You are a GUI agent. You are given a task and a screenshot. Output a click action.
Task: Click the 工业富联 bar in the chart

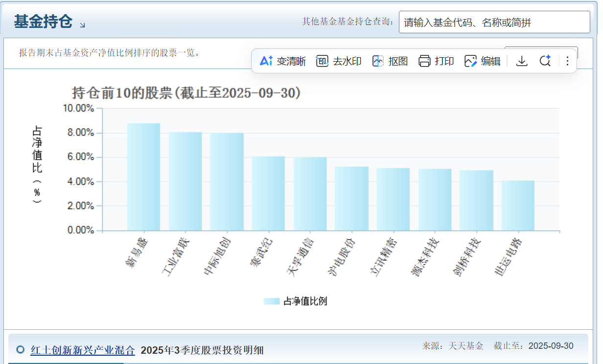pos(185,181)
